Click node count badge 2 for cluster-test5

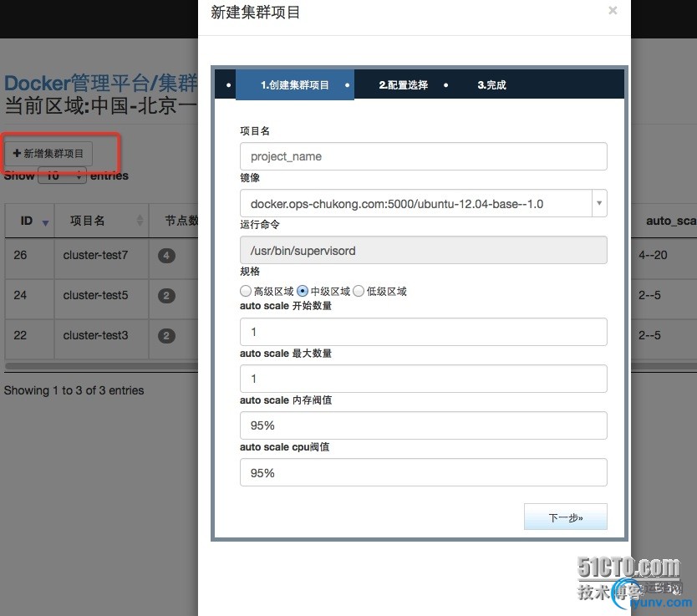click(166, 296)
